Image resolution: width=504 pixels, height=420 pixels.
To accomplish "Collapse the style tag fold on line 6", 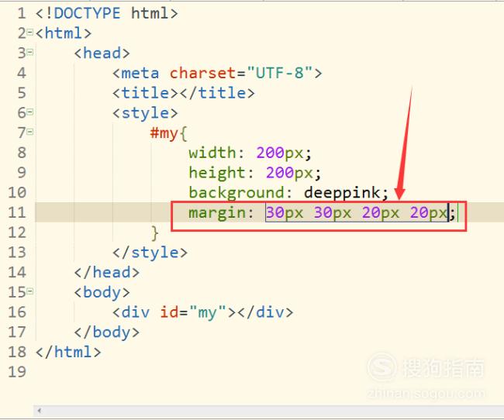I will [x=30, y=112].
